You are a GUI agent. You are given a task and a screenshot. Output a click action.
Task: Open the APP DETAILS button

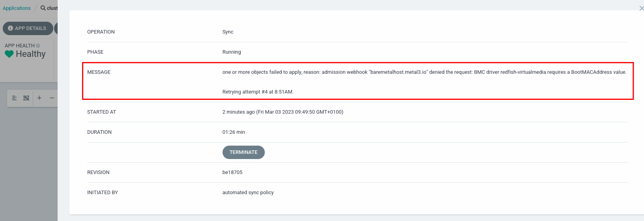click(x=28, y=28)
